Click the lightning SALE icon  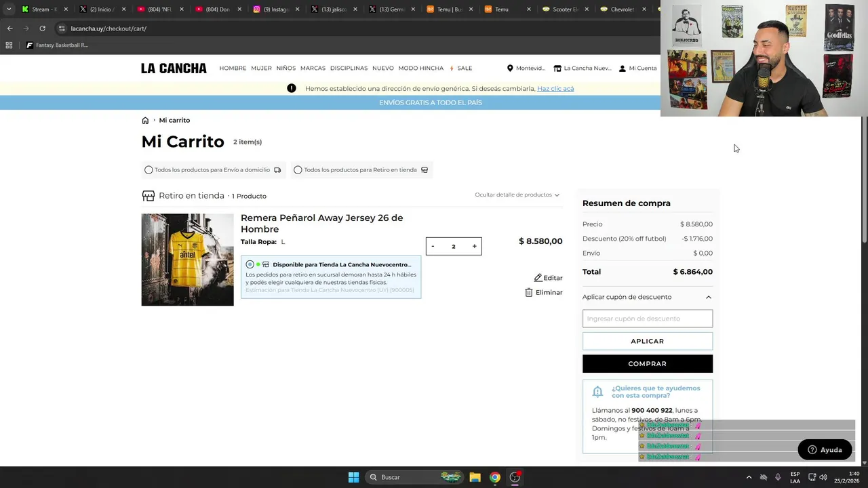tap(452, 68)
